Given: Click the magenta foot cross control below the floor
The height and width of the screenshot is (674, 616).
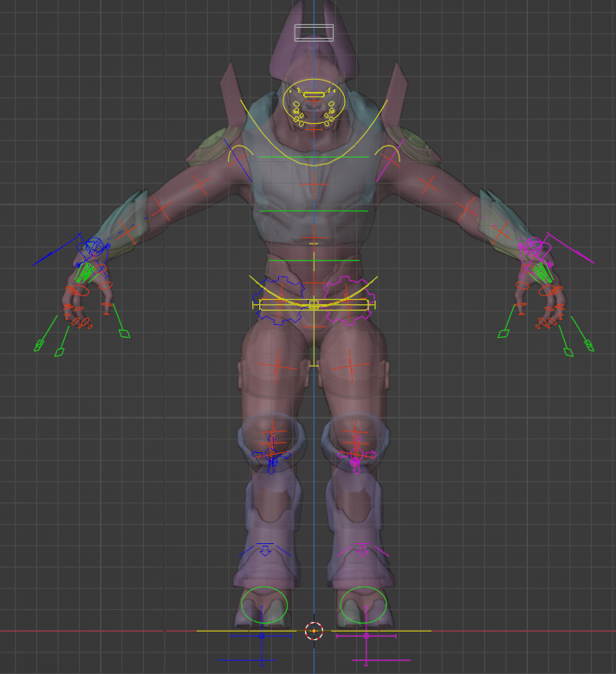Looking at the screenshot, I should [366, 636].
